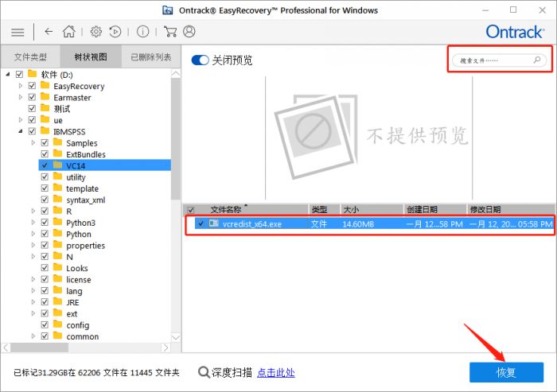Sort by the 创建日期 column header
The height and width of the screenshot is (392, 557).
pos(434,209)
